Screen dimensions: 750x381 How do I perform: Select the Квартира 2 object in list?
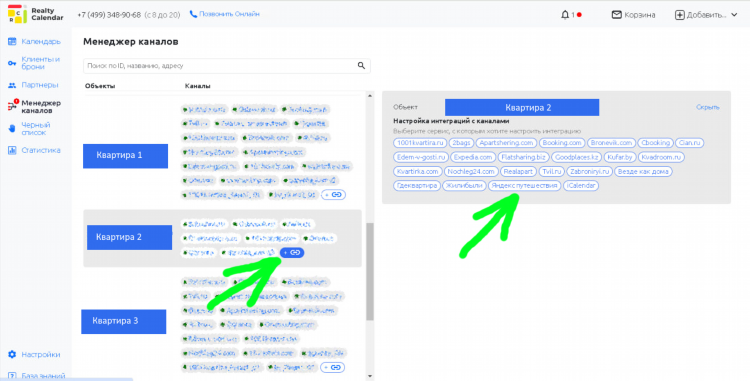click(x=129, y=237)
